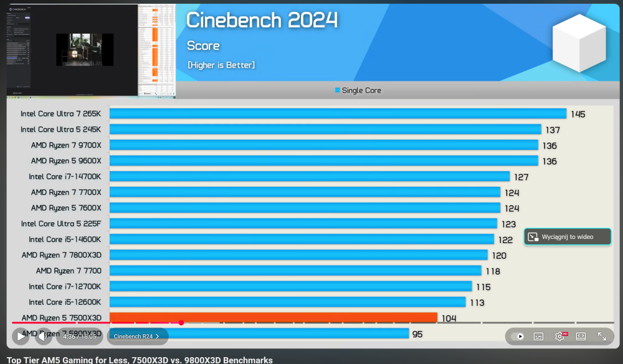
Task: Switch to theater mode view
Action: [x=581, y=336]
